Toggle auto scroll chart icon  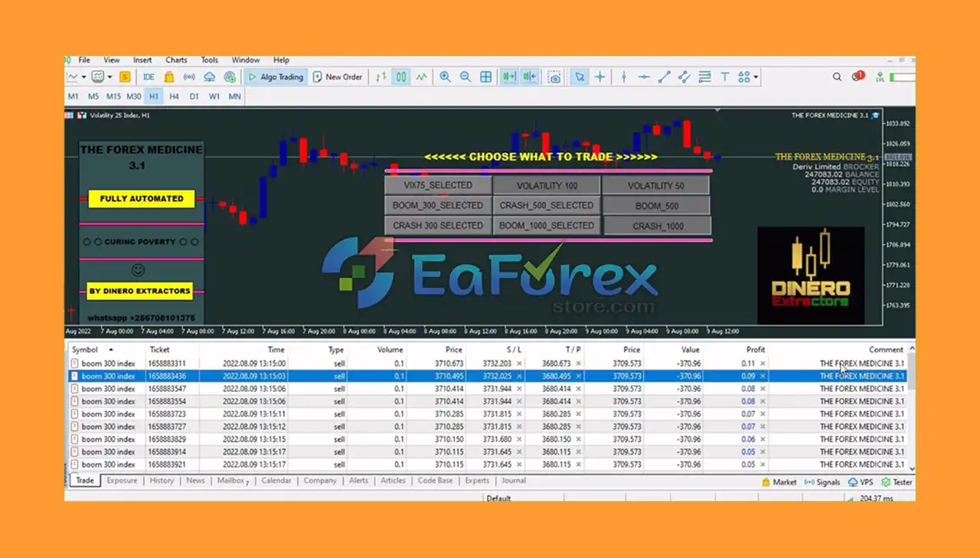pyautogui.click(x=509, y=77)
